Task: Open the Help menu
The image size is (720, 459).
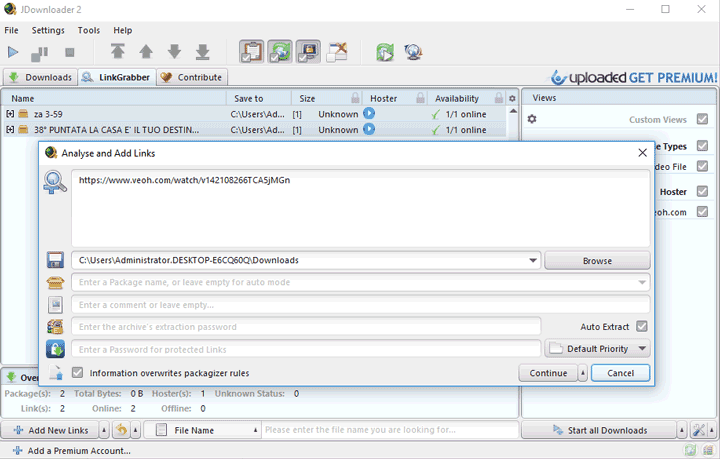Action: pos(123,30)
